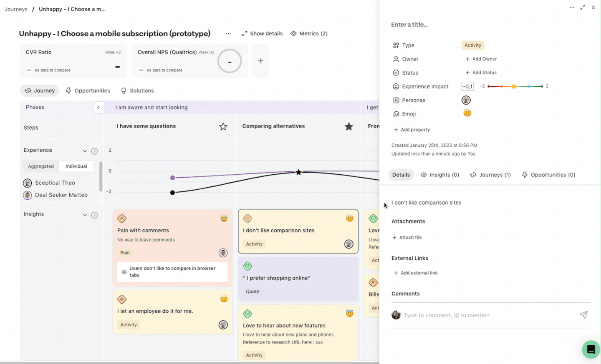Collapse the phases column with left chevron

coord(98,107)
